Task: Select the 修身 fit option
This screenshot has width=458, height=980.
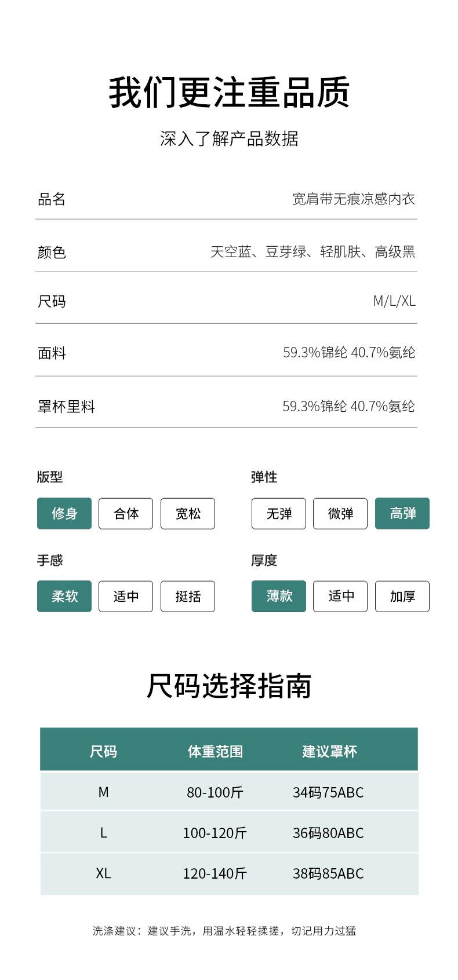Action: (x=64, y=513)
